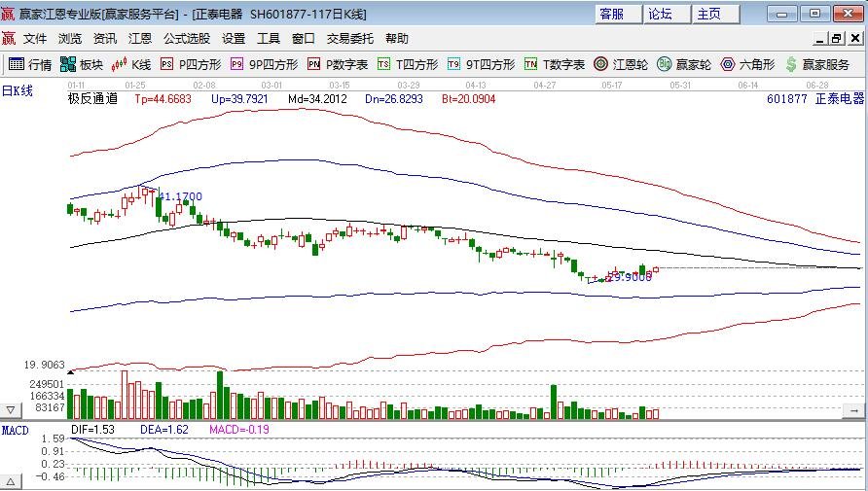Open 赢家服务 dollar-sign service
Image resolution: width=868 pixels, height=491 pixels.
pos(817,65)
